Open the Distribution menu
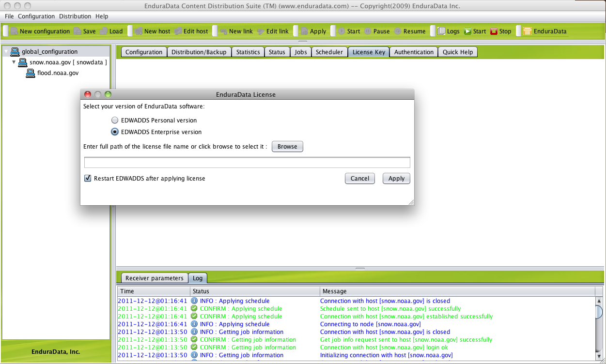This screenshot has width=606, height=364. click(x=75, y=16)
